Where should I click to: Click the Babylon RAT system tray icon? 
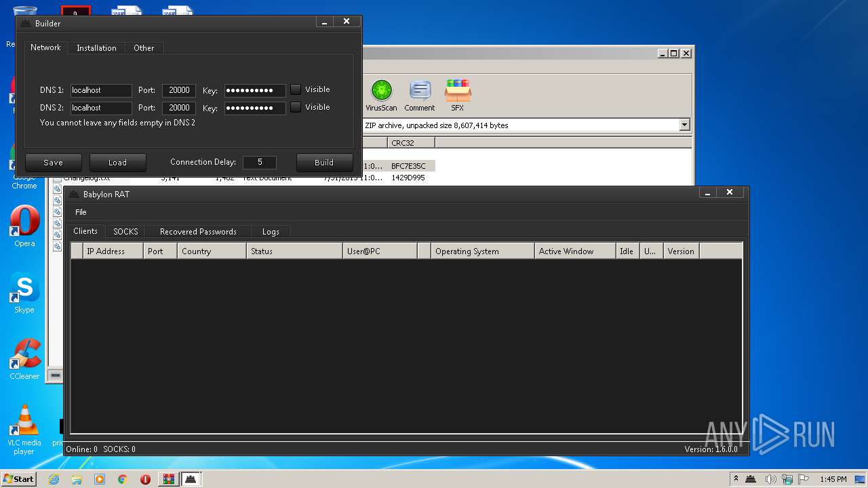pos(751,479)
